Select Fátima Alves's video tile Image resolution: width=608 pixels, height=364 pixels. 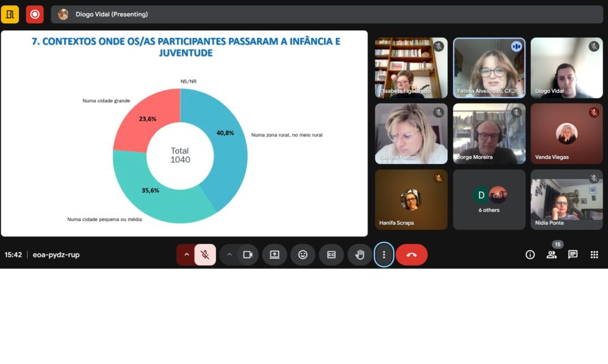(489, 68)
